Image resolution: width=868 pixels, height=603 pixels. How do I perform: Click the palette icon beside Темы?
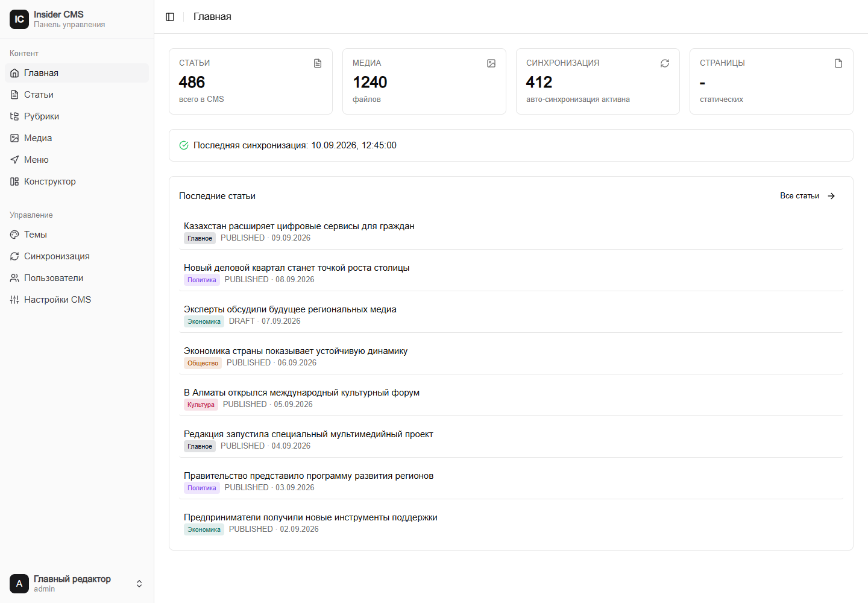point(14,235)
